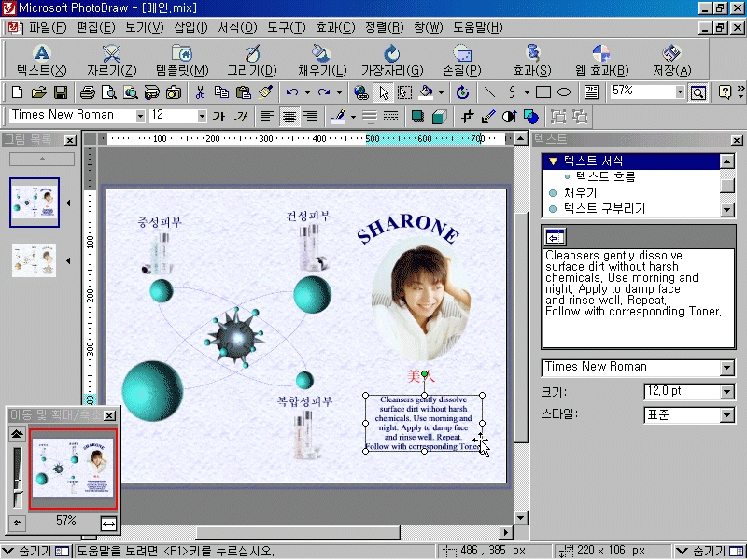Toggle the pan and zoom button
This screenshot has width=747, height=560.
pos(698,91)
